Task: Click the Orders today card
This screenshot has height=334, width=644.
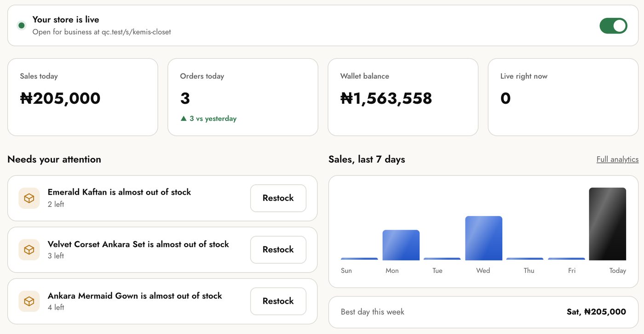Action: [x=243, y=97]
